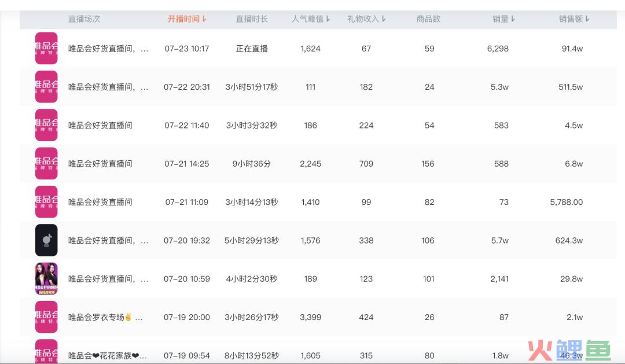This screenshot has height=364, width=625.
Task: Click the 直播时长 column header
Action: click(x=252, y=19)
